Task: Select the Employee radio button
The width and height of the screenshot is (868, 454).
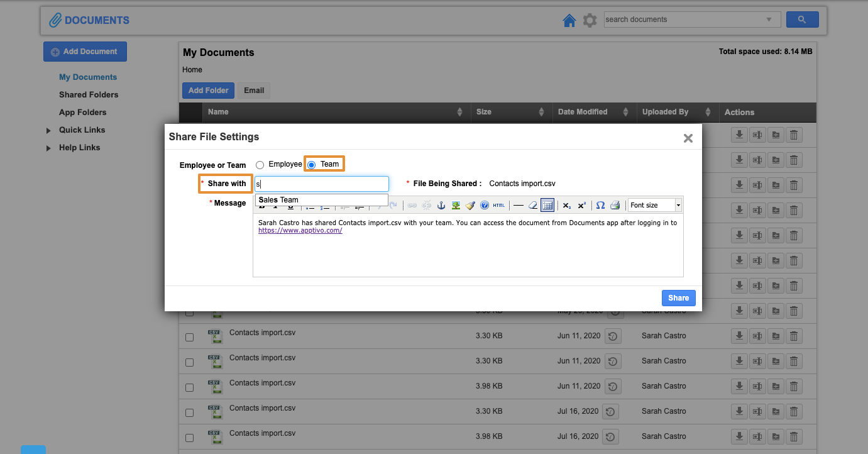Action: point(260,165)
